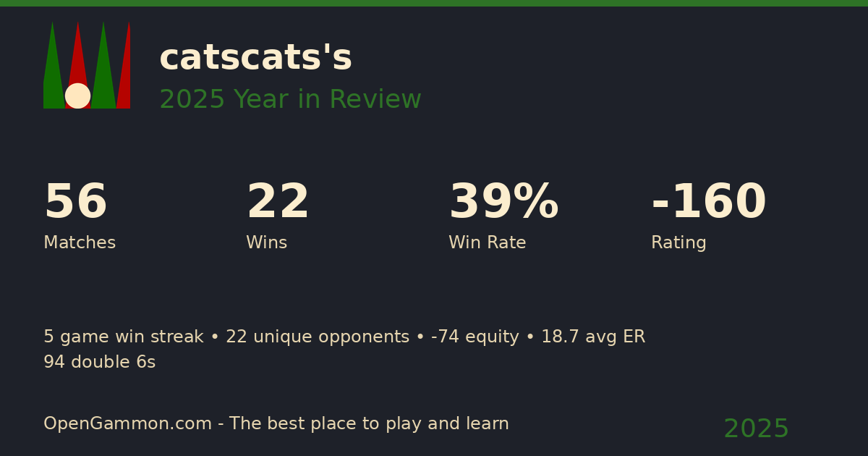Screen dimensions: 868x456
Task: Click the Matches label
Action: click(80, 243)
